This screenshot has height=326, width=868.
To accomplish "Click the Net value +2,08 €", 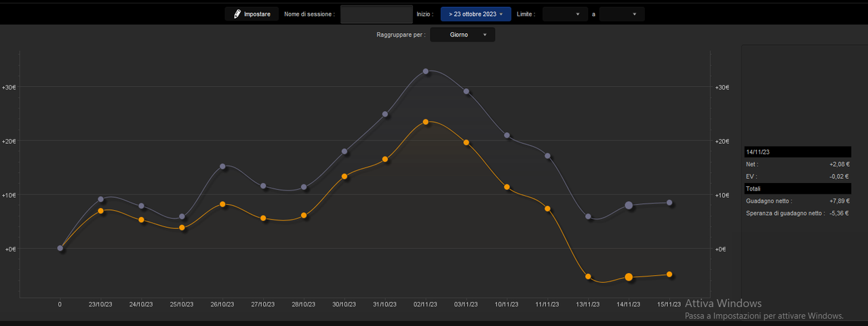I will coord(839,164).
